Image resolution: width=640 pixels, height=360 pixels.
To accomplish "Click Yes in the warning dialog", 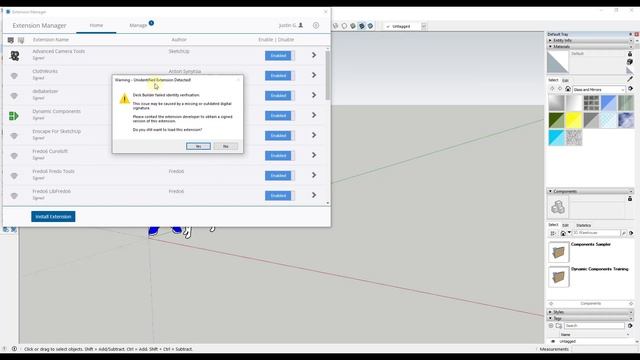I will [198, 146].
